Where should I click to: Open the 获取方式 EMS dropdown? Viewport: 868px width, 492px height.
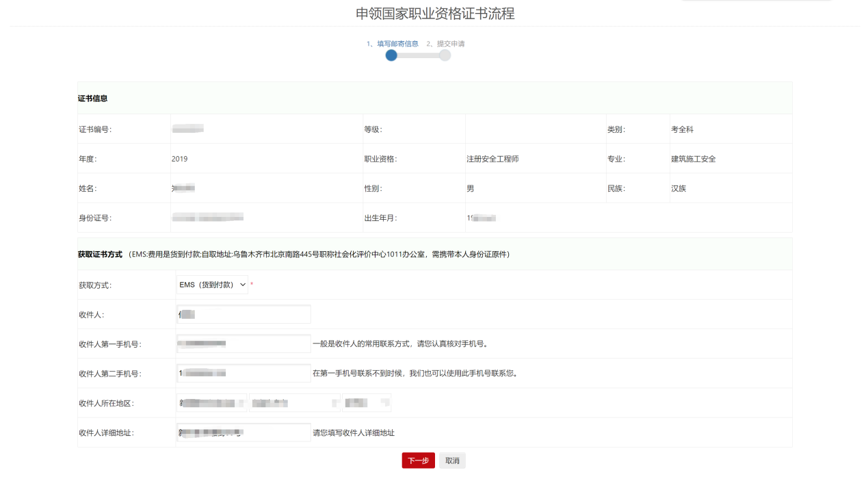(212, 285)
